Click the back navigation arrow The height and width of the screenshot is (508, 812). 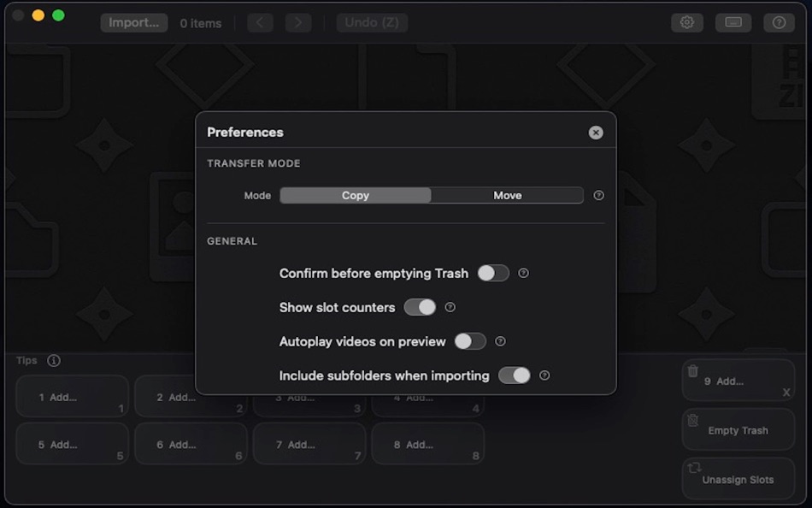260,22
